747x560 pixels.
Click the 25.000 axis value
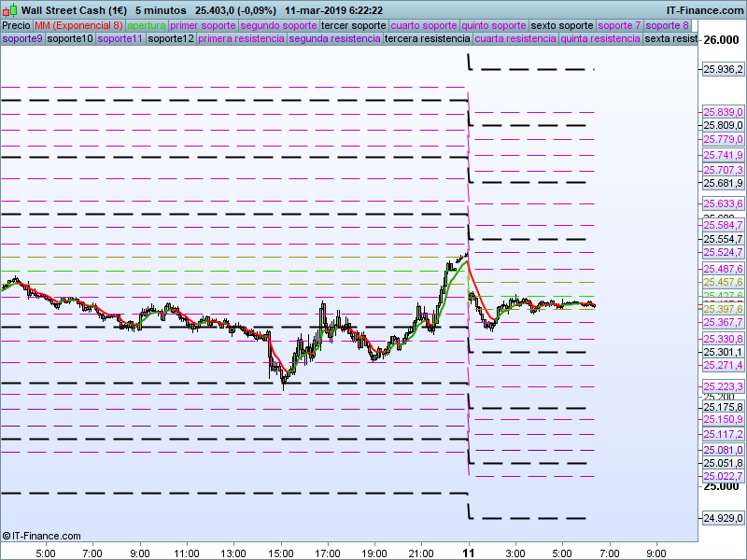(721, 486)
